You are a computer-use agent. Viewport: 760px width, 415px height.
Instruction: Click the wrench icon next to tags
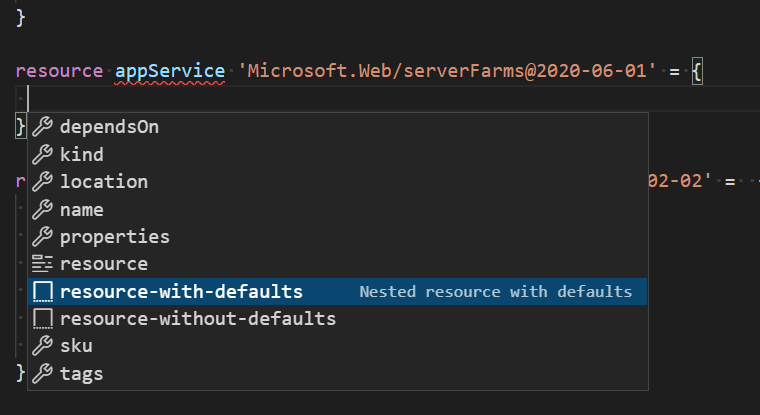click(42, 374)
